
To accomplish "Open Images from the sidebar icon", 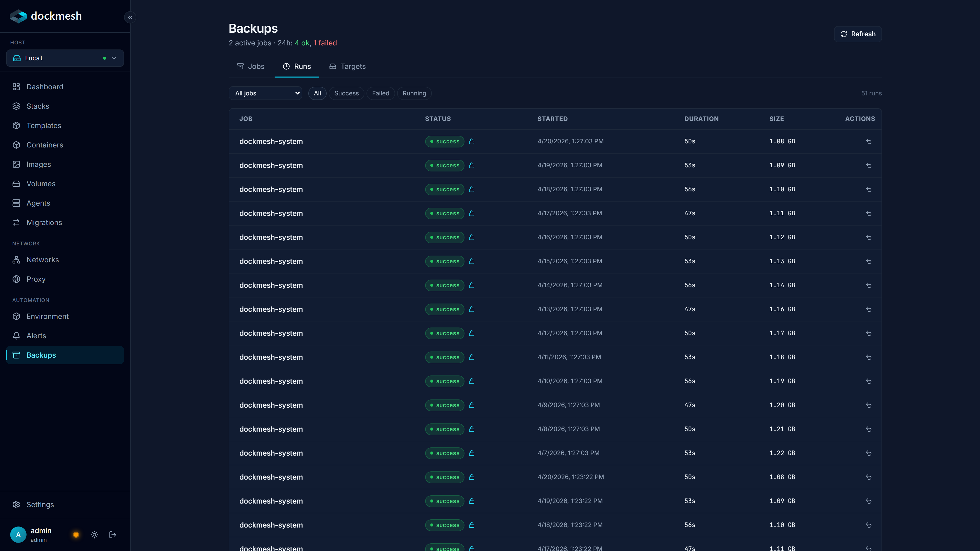I will [x=16, y=164].
